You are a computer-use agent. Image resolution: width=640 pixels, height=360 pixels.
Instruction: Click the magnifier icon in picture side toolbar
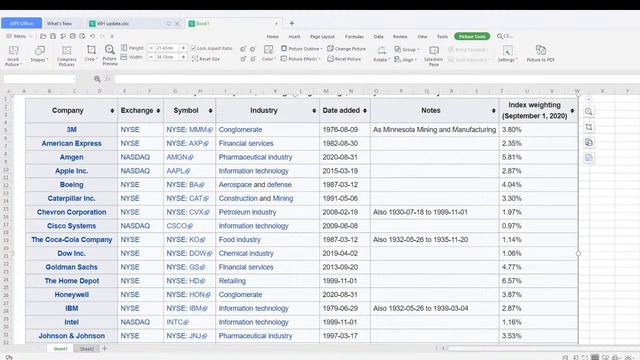click(589, 111)
